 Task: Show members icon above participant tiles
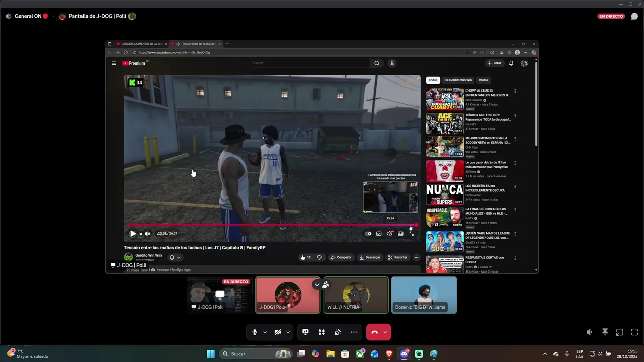point(326,285)
